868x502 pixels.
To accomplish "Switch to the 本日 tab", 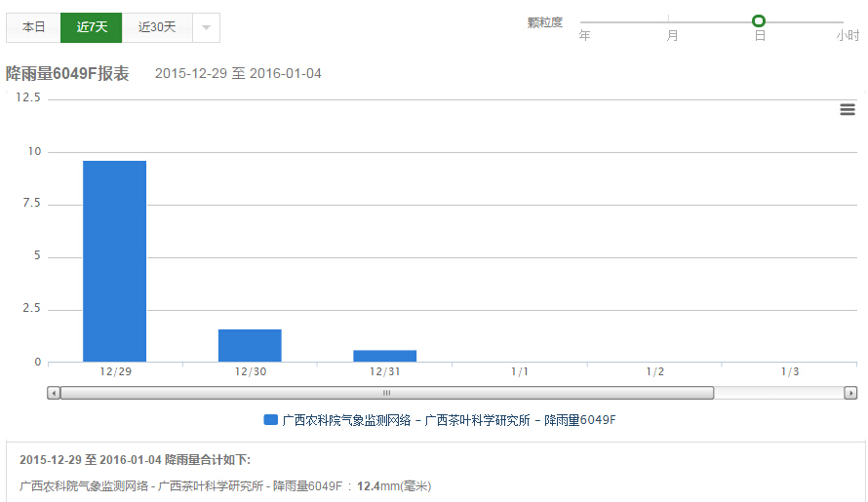I will tap(34, 27).
